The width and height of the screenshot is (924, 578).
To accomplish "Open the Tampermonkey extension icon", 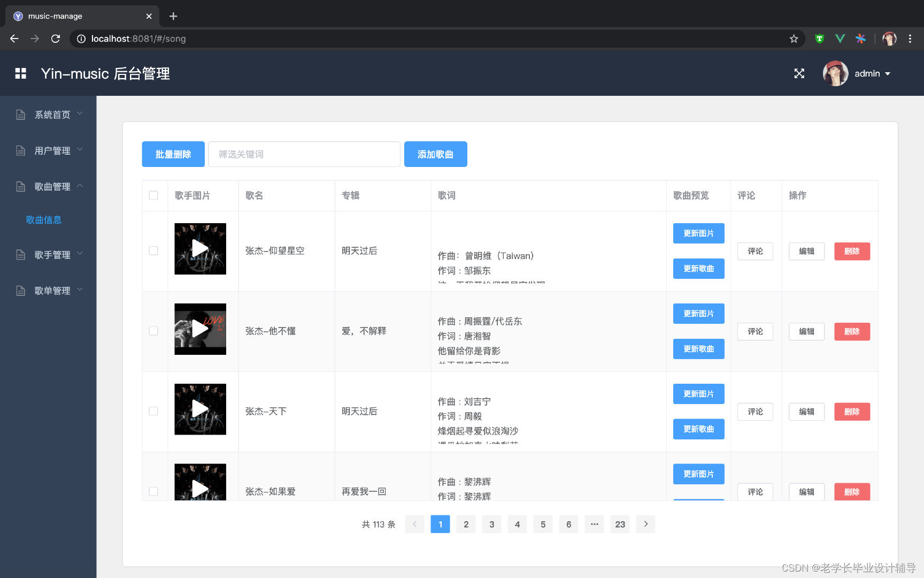I will pos(819,39).
